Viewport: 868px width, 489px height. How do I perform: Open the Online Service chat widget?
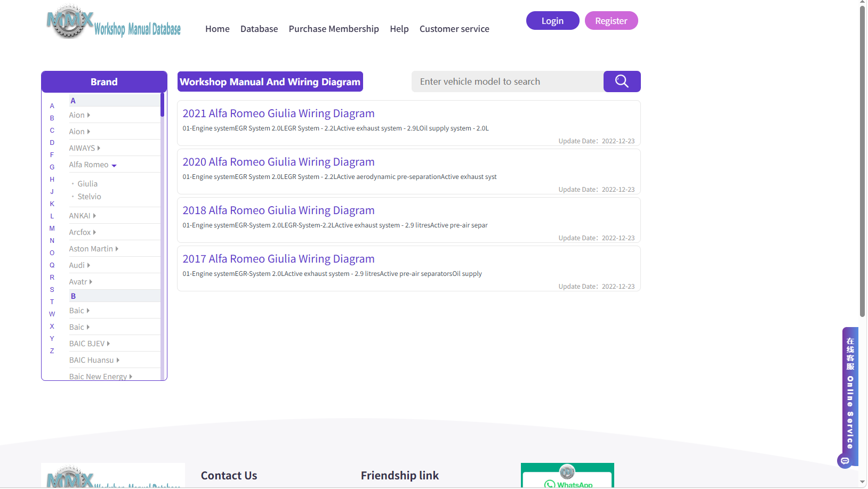click(849, 397)
